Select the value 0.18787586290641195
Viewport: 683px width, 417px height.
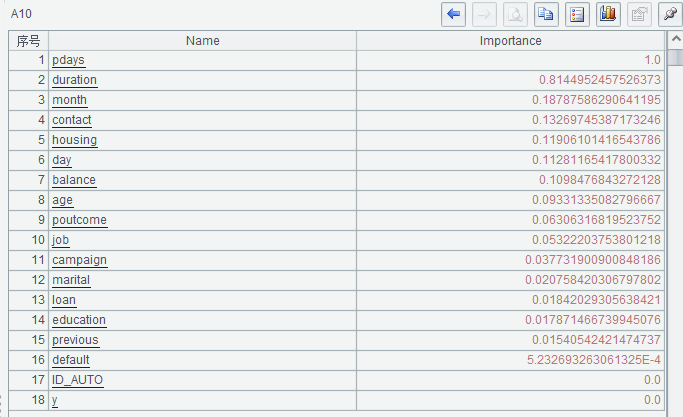click(596, 100)
